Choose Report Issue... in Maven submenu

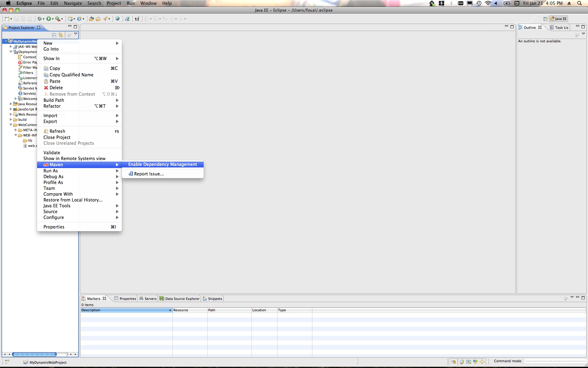pyautogui.click(x=163, y=174)
